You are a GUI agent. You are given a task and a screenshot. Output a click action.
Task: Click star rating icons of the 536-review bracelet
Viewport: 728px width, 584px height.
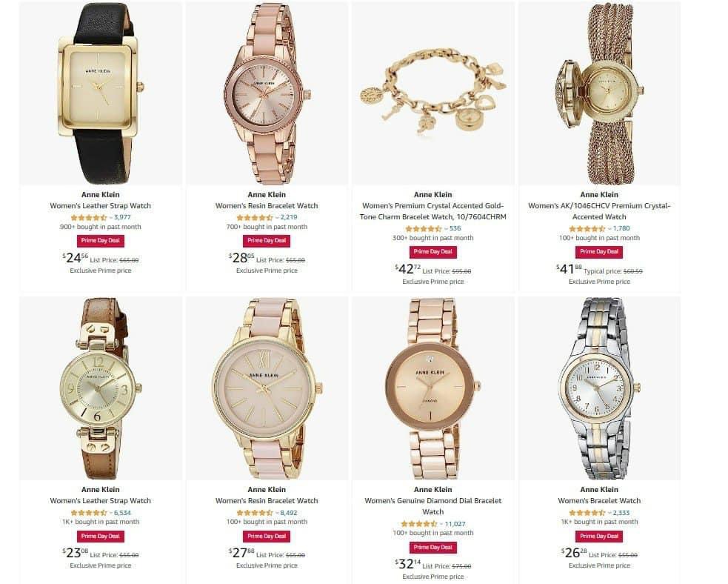coord(423,228)
